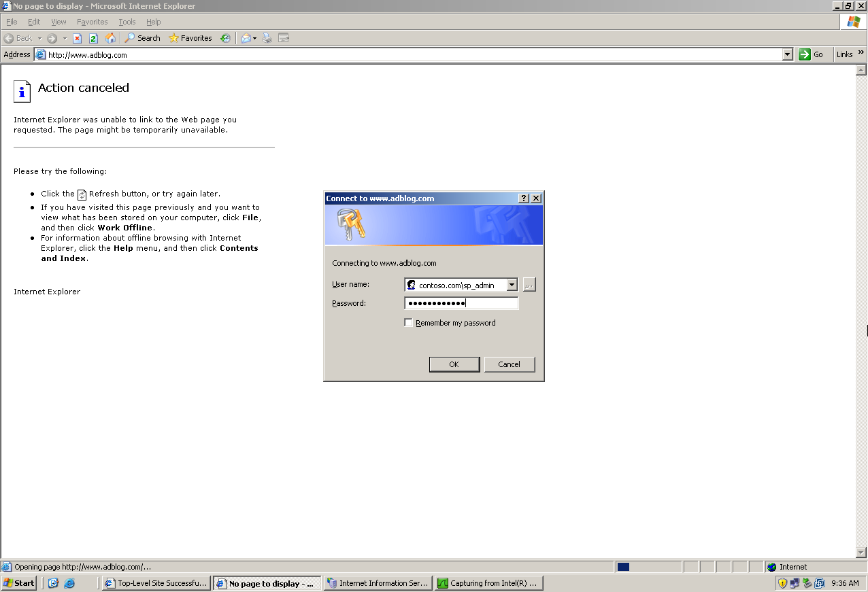
Task: Open Windows Security Alerts shield in tray
Action: [x=783, y=582]
